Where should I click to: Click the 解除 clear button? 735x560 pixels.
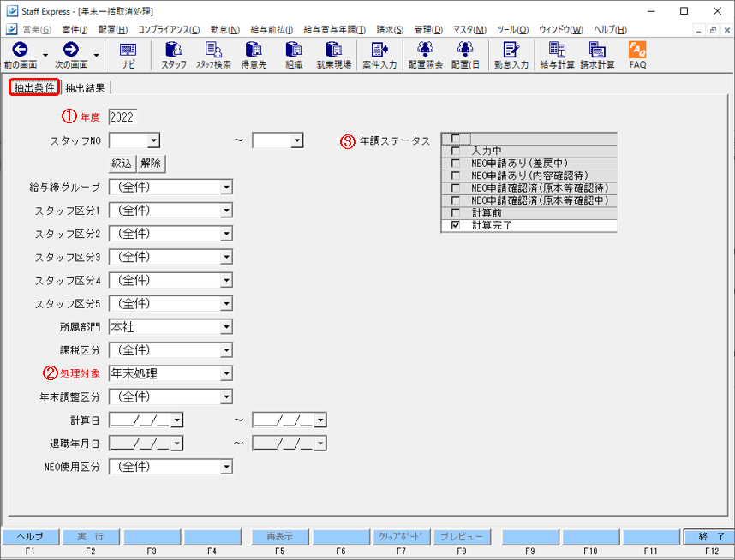coord(151,164)
